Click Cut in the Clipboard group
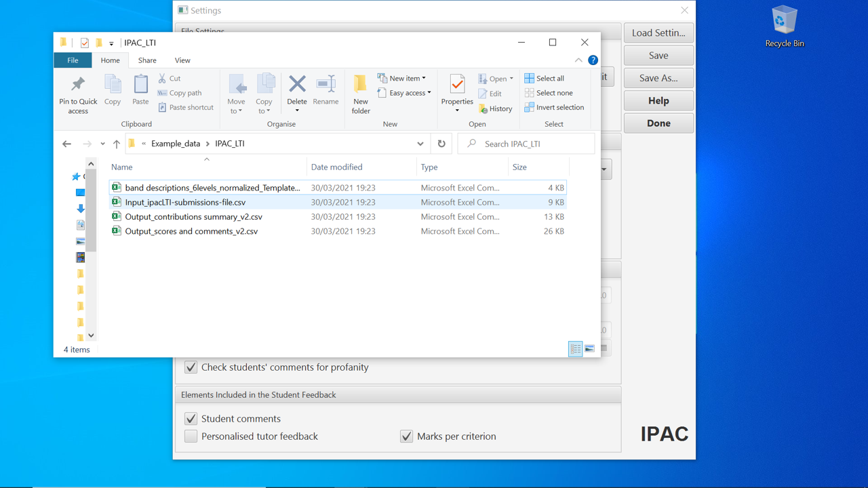868x488 pixels. [170, 79]
